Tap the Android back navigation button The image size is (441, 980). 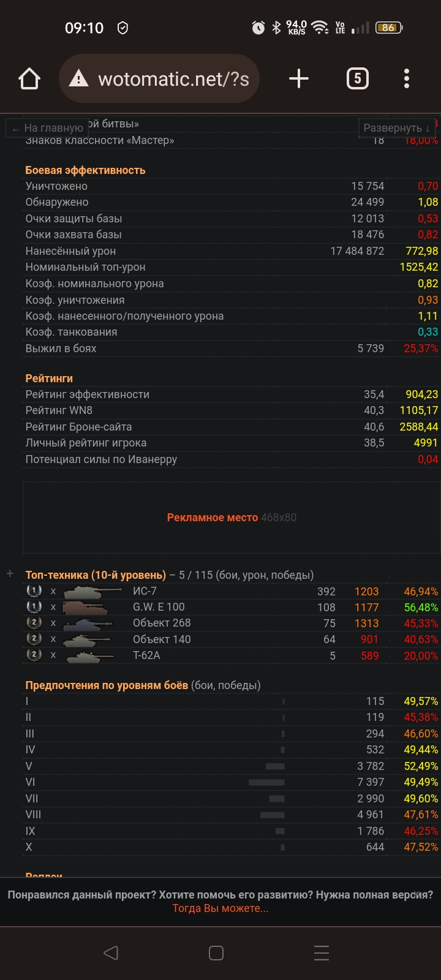click(110, 952)
